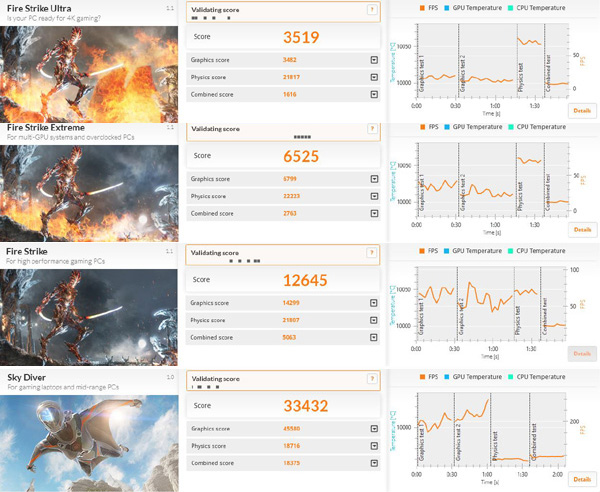Click the Fire Strike Ultra flaming warrior thumbnail
Image resolution: width=600 pixels, height=492 pixels.
click(89, 74)
